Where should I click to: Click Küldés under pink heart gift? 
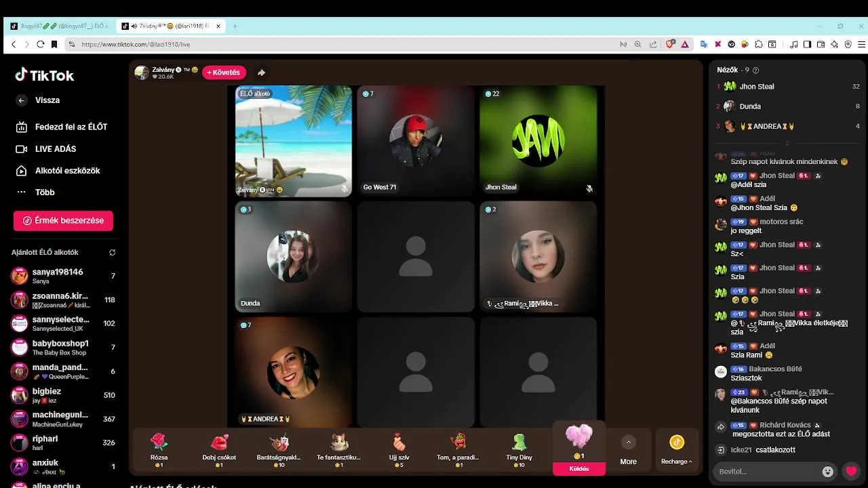pyautogui.click(x=579, y=469)
